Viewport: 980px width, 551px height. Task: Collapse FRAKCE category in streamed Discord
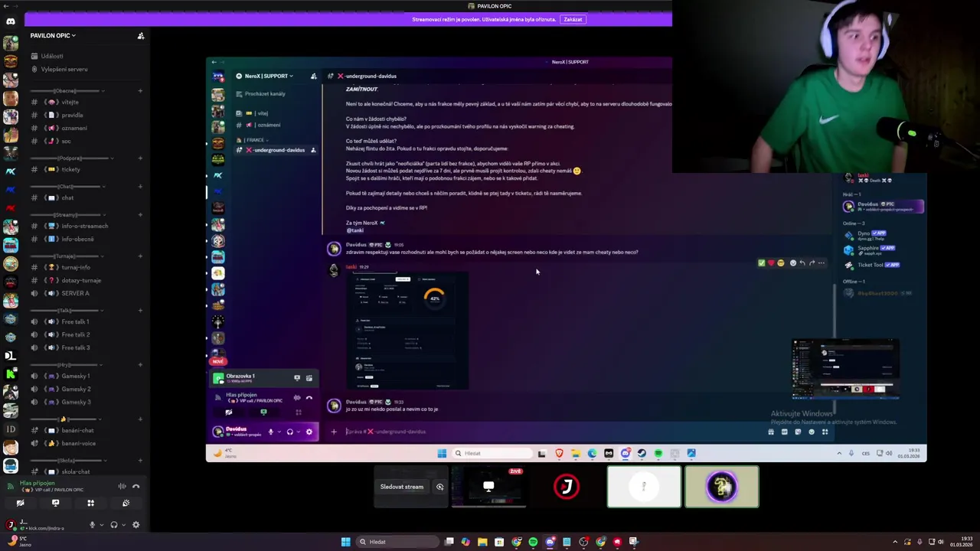click(x=251, y=140)
